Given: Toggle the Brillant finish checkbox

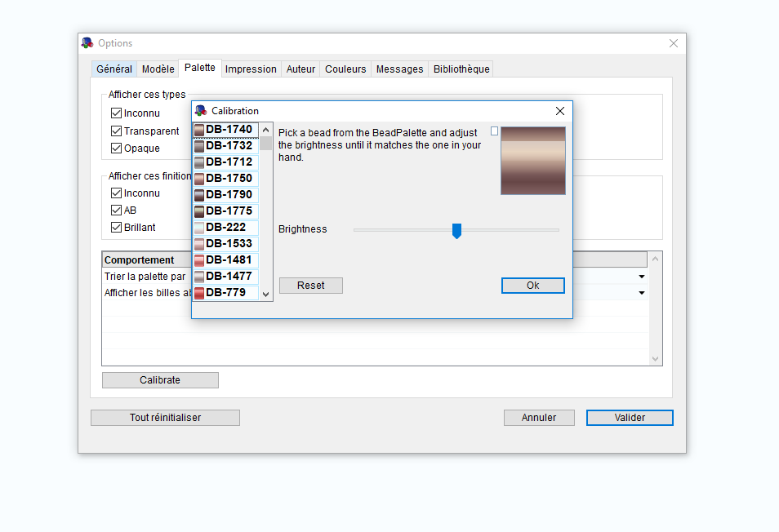Looking at the screenshot, I should (116, 228).
